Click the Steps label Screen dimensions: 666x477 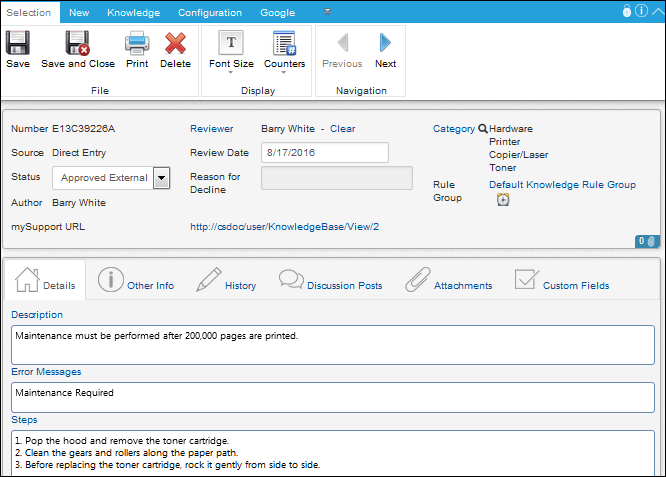pyautogui.click(x=24, y=420)
